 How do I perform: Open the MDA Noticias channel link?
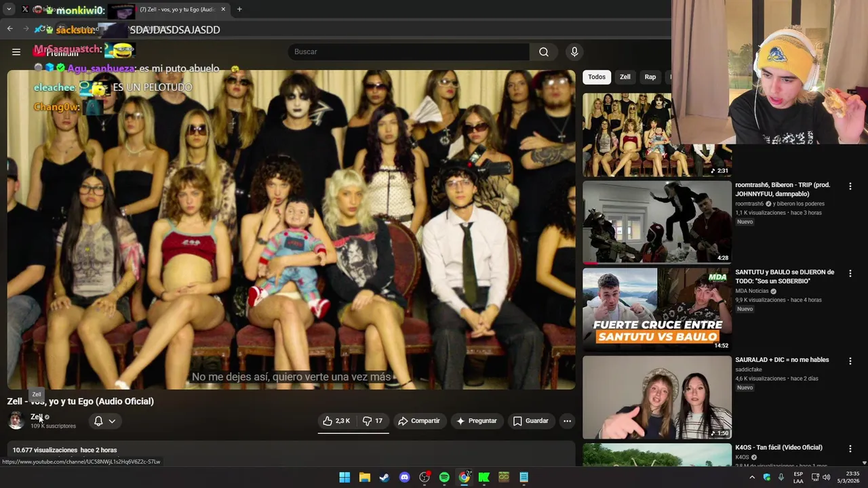(x=752, y=291)
